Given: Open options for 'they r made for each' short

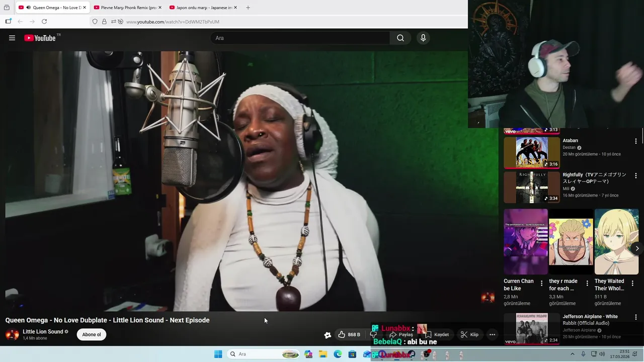Looking at the screenshot, I should (587, 284).
